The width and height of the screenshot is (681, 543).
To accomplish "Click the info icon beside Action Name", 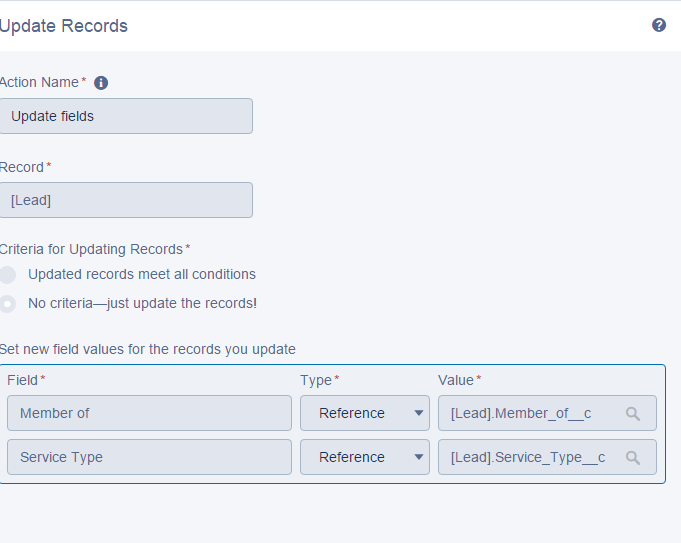I will tap(101, 83).
